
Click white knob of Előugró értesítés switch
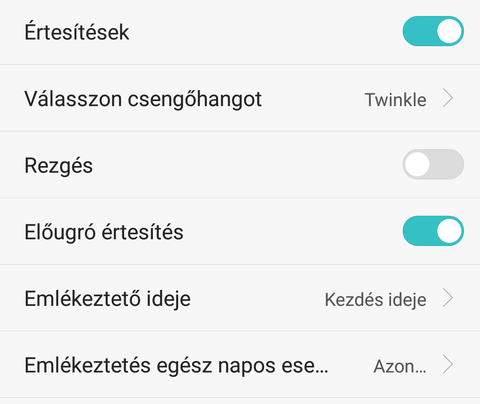pos(449,231)
